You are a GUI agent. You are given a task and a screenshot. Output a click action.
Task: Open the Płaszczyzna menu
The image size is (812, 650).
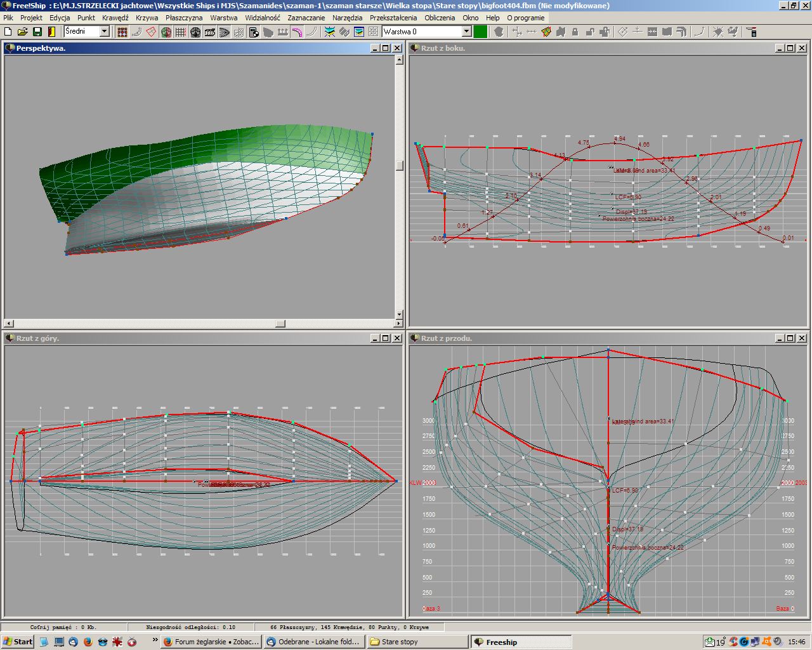(x=184, y=18)
